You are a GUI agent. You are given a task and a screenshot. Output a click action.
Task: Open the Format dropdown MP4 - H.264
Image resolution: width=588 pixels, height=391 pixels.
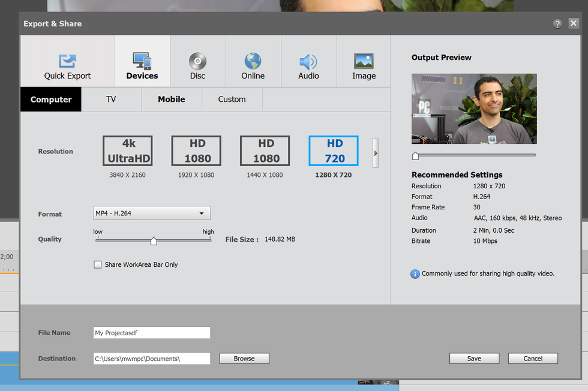152,213
